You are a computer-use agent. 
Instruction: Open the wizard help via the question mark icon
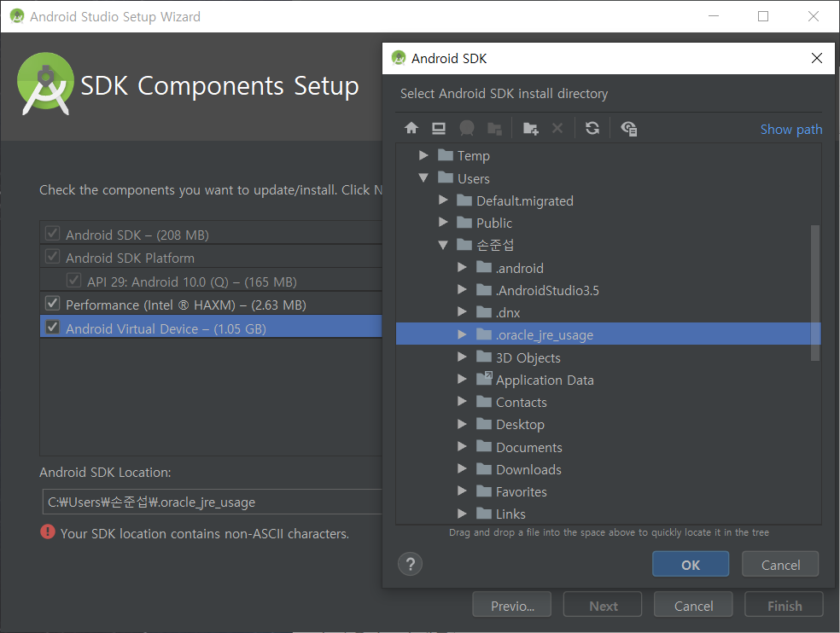pos(410,564)
